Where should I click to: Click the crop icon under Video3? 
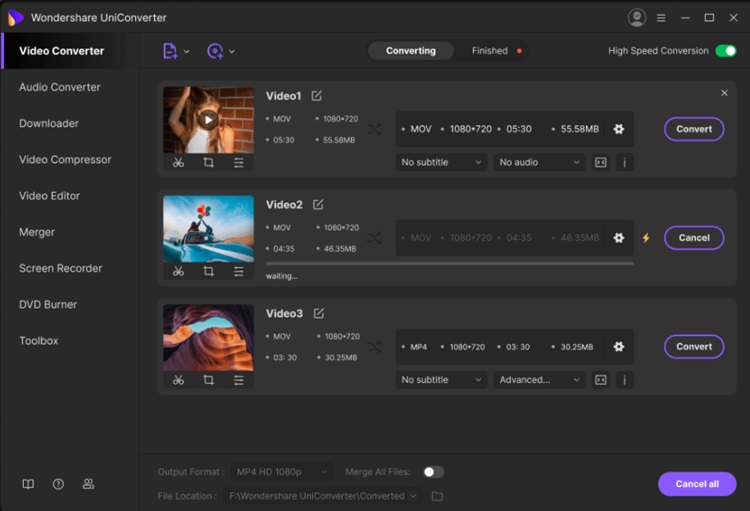[209, 380]
